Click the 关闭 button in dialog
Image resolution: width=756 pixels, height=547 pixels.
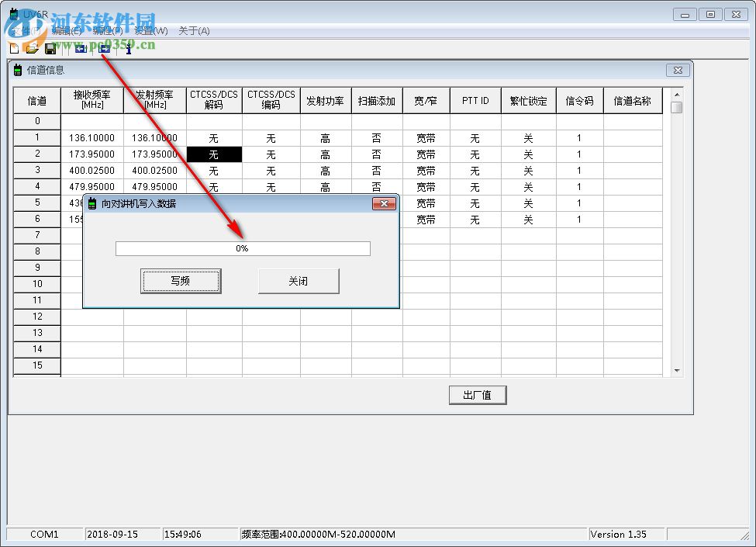(299, 281)
